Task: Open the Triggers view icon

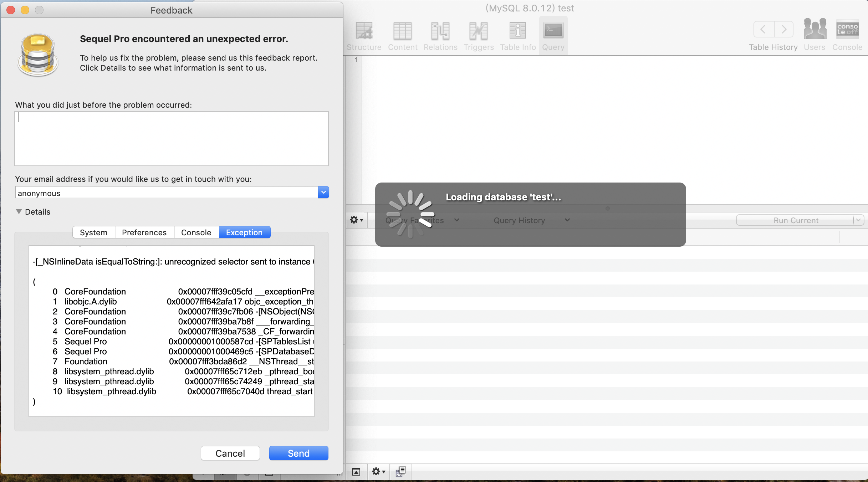Action: (x=478, y=31)
